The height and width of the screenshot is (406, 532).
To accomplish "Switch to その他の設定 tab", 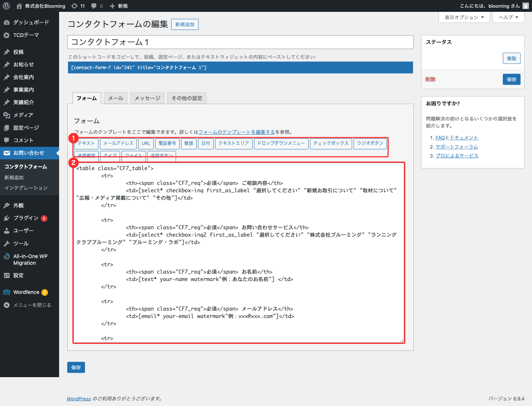I will pos(187,98).
